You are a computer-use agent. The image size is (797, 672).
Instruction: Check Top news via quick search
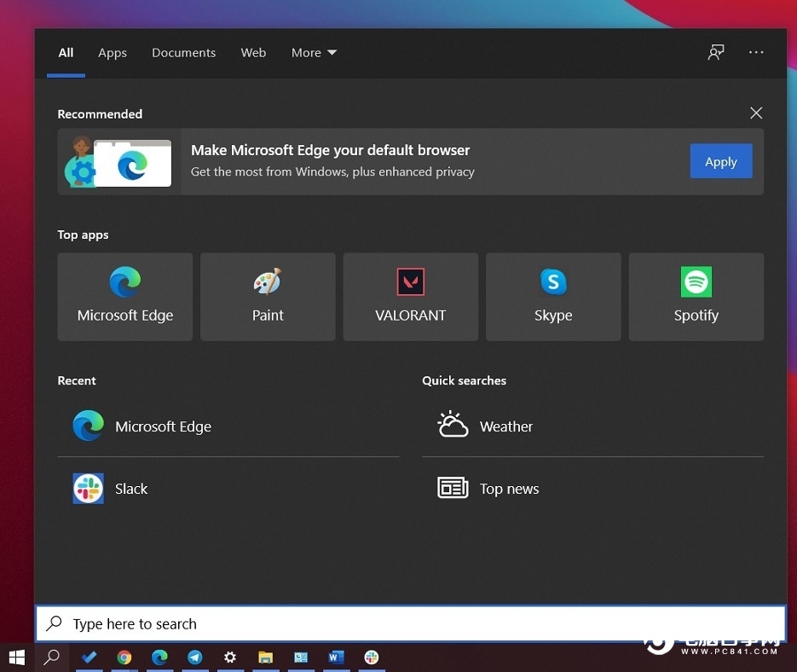click(509, 489)
